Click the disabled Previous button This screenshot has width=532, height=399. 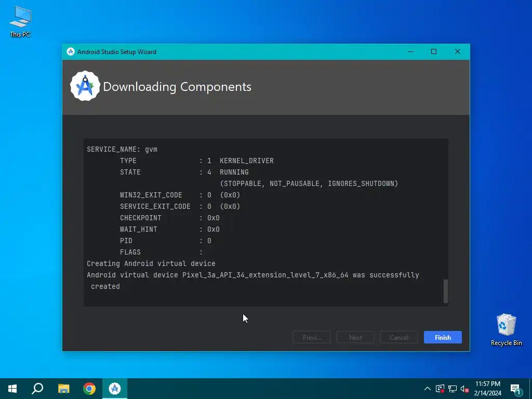(312, 337)
